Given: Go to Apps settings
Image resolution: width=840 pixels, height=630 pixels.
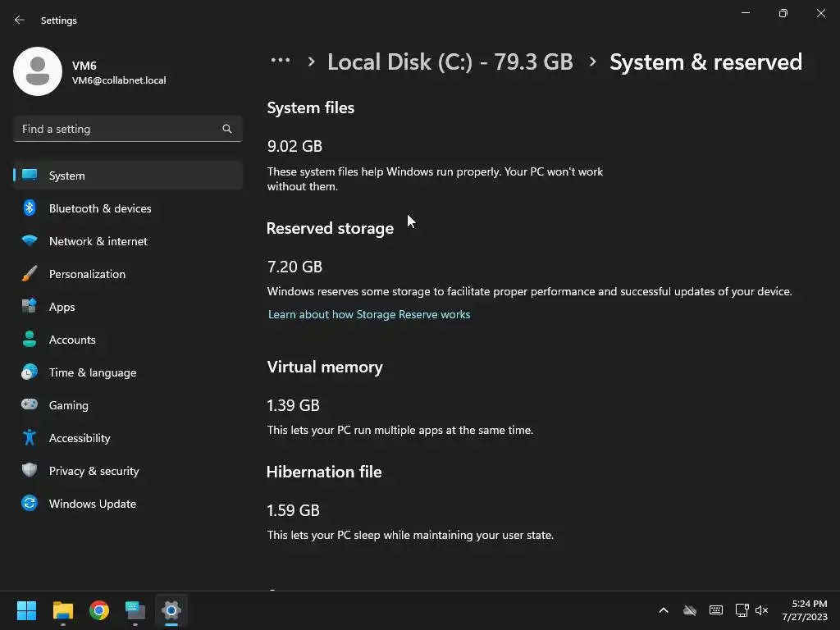Looking at the screenshot, I should click(x=62, y=307).
